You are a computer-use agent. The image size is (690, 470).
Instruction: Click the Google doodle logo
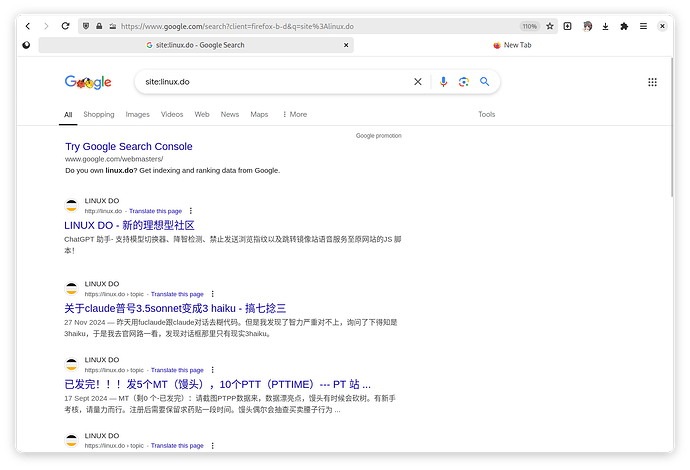(88, 82)
